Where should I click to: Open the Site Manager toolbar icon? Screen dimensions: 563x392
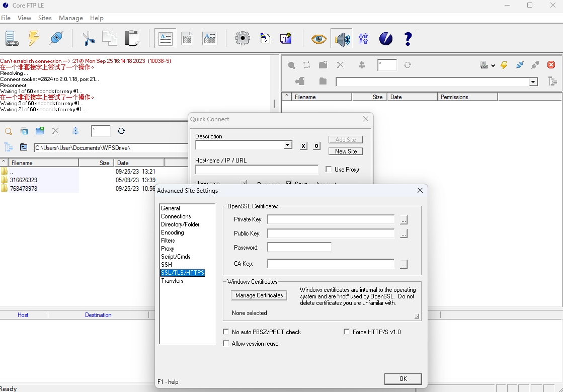point(12,38)
